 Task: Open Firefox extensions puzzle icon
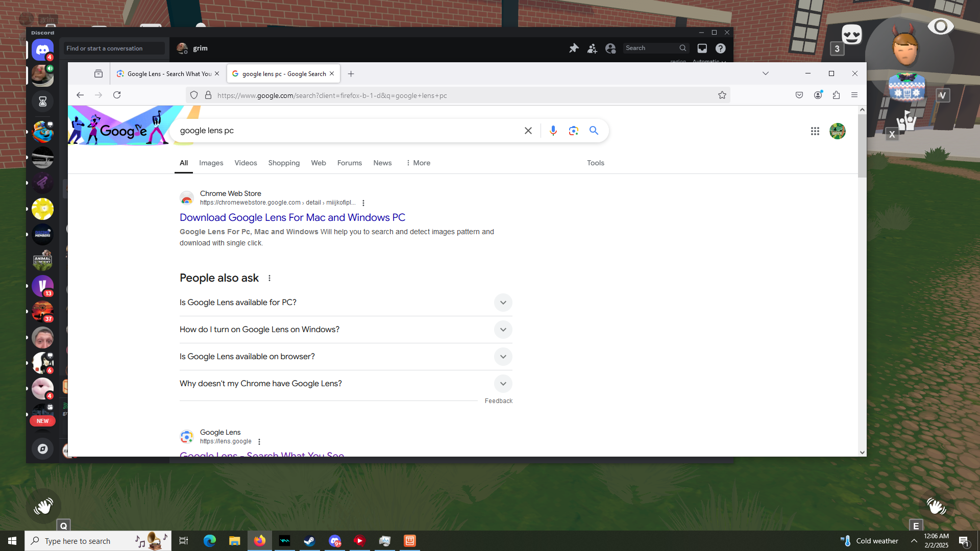tap(836, 95)
